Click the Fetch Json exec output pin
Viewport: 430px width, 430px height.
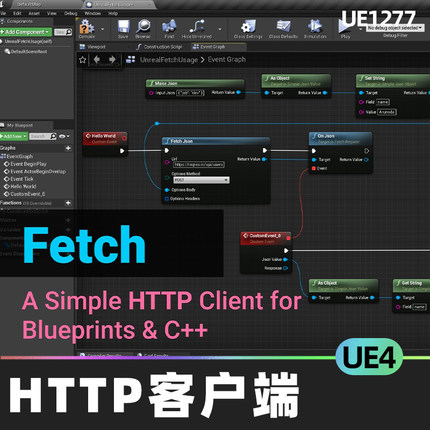[x=265, y=151]
